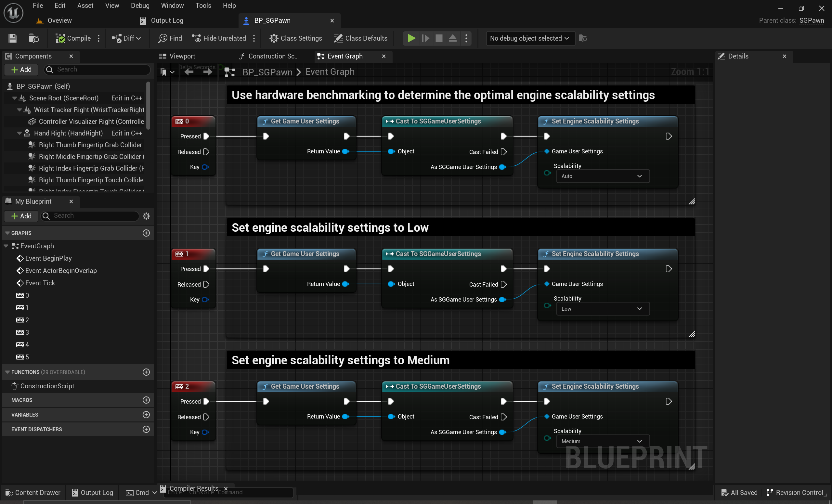Open the Output Log panel from the bottom bar
This screenshot has height=504, width=832.
(92, 492)
